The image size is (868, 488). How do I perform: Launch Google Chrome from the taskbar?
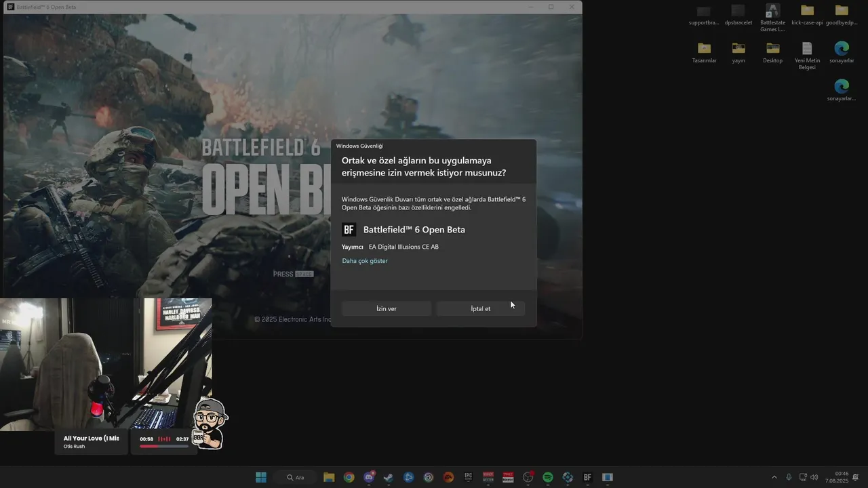[x=349, y=477]
